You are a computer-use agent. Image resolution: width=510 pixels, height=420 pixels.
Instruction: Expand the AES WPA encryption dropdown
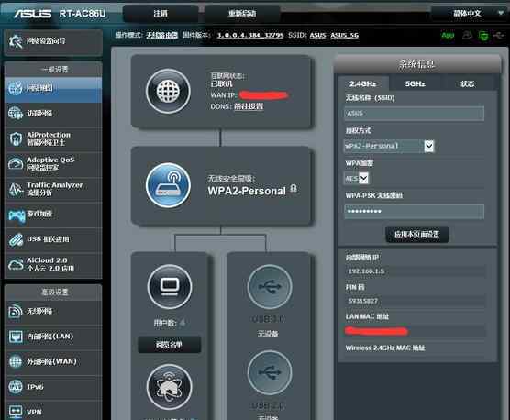tap(357, 179)
